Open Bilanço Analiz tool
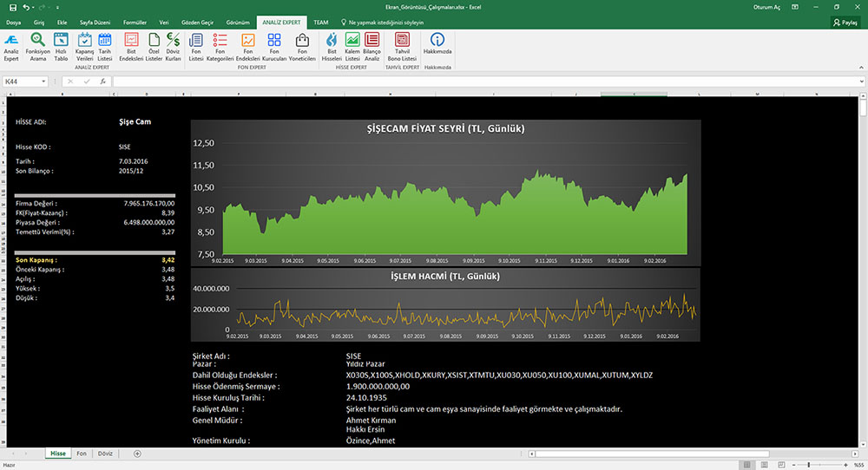Screen dimensions: 868x470 (x=372, y=47)
